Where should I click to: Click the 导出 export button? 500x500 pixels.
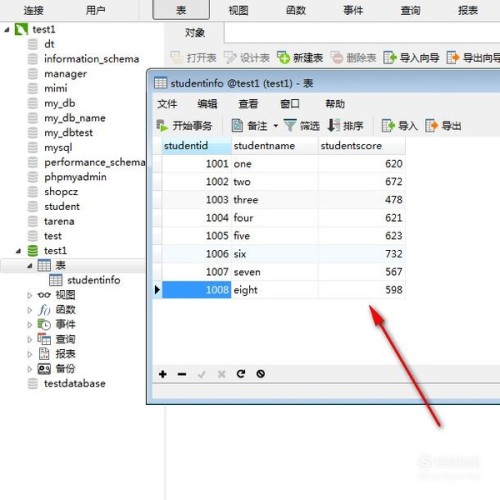tap(443, 126)
